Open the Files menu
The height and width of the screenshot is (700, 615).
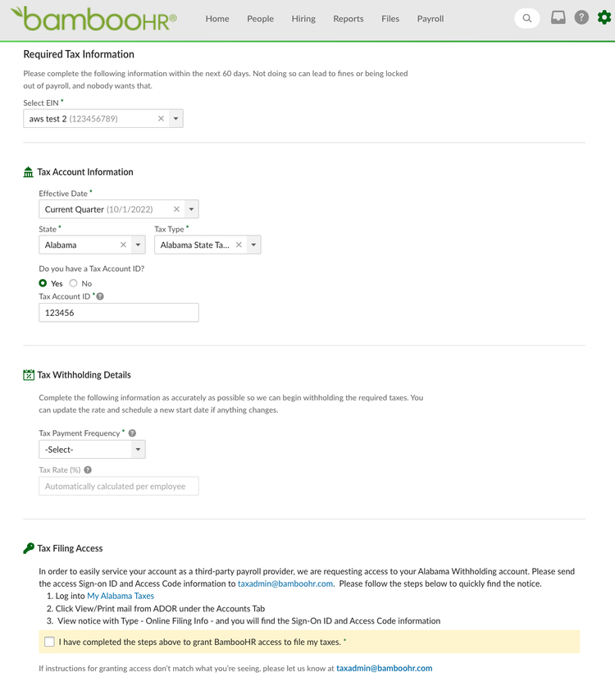pyautogui.click(x=390, y=19)
